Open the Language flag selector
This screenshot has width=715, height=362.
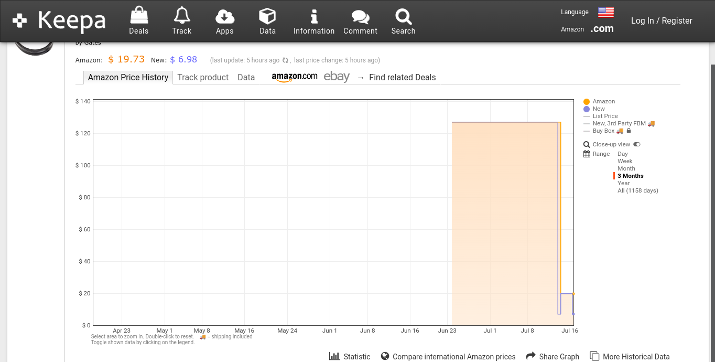click(x=606, y=12)
